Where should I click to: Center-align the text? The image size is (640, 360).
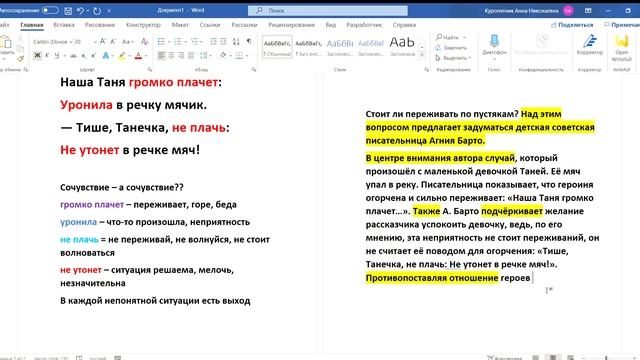171,56
